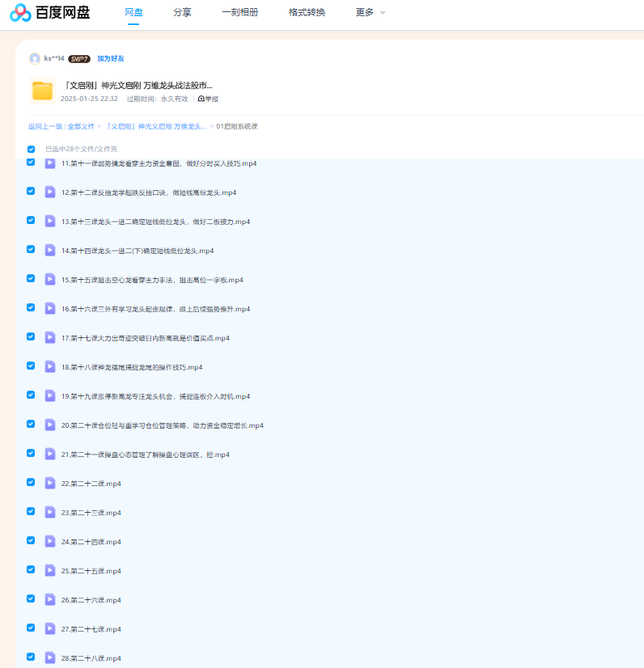Click video icon for file 15.第十五课
644x668 pixels.
50,280
